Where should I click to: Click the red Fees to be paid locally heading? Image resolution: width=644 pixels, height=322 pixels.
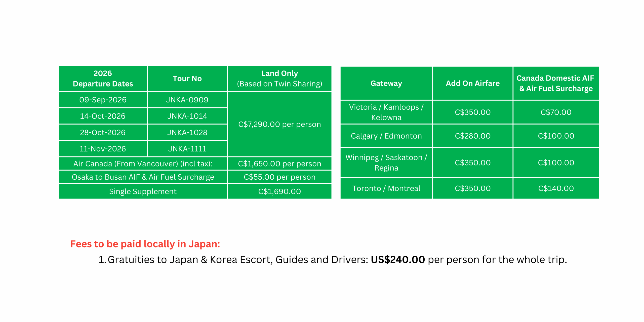click(x=145, y=244)
